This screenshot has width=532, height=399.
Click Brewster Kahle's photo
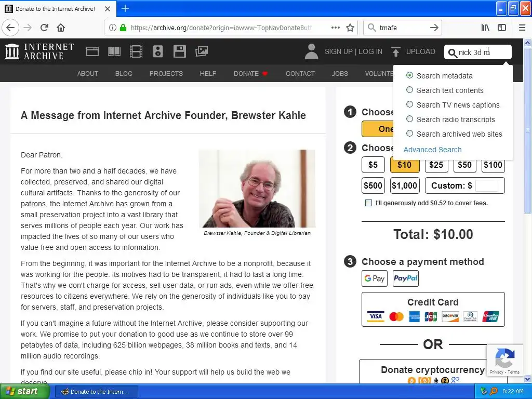point(257,189)
